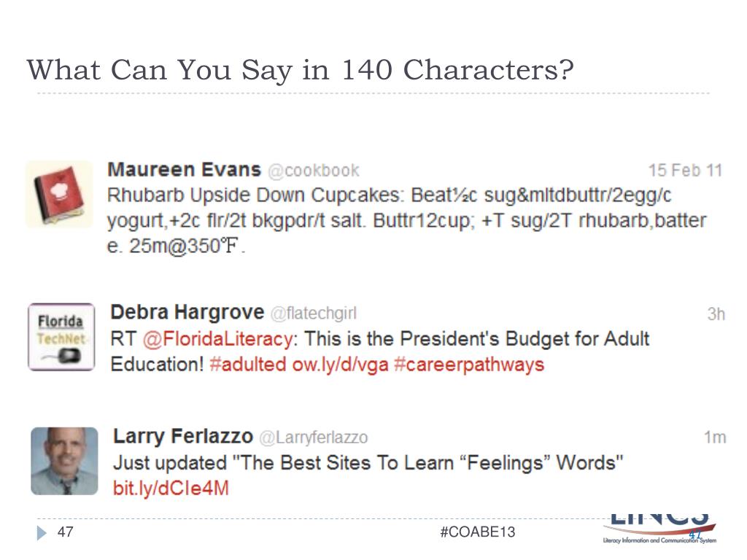This screenshot has width=747, height=560.
Task: Click the Larry Ferlazzo name
Action: (x=183, y=437)
